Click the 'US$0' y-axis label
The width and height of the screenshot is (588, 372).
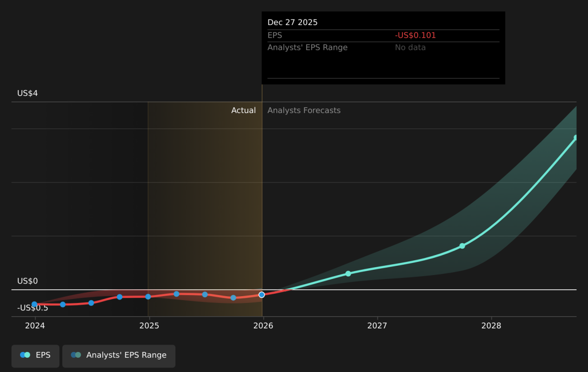coord(27,281)
